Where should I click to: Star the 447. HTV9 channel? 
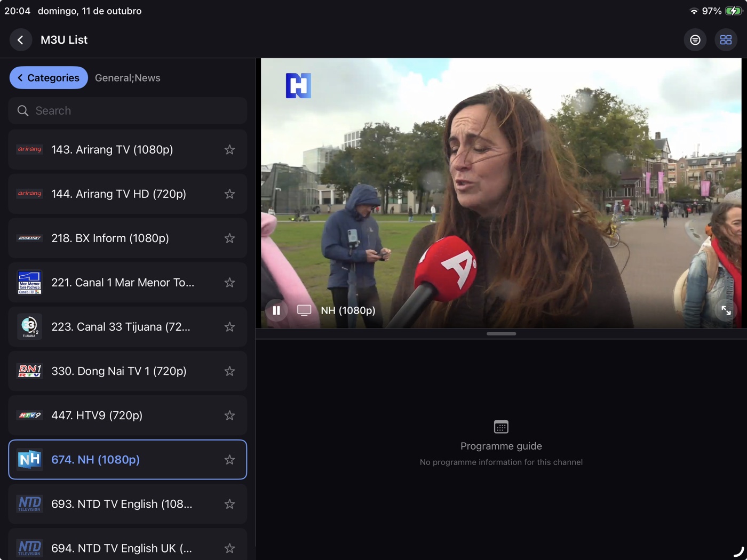click(x=229, y=415)
